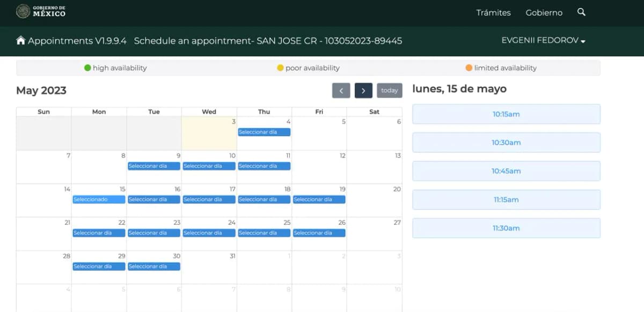Choose the 10:30am time slot
Screen dimensions: 644x312
[506, 143]
